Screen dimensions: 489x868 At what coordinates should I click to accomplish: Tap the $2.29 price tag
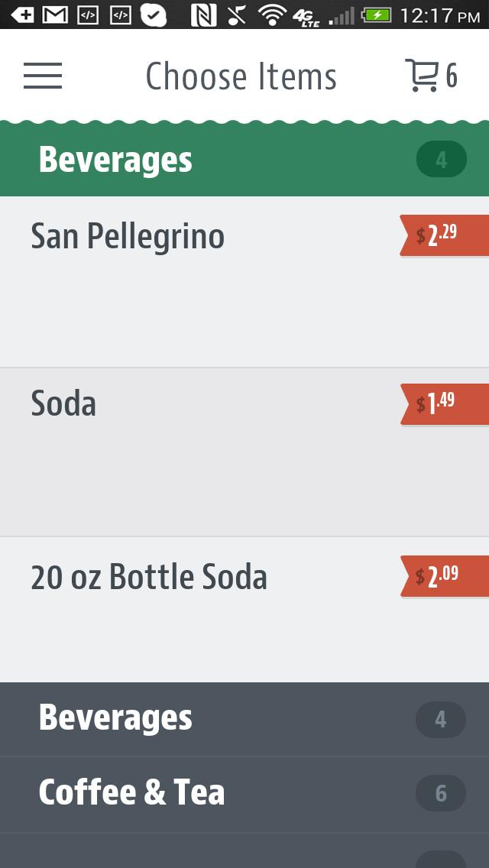click(x=444, y=235)
